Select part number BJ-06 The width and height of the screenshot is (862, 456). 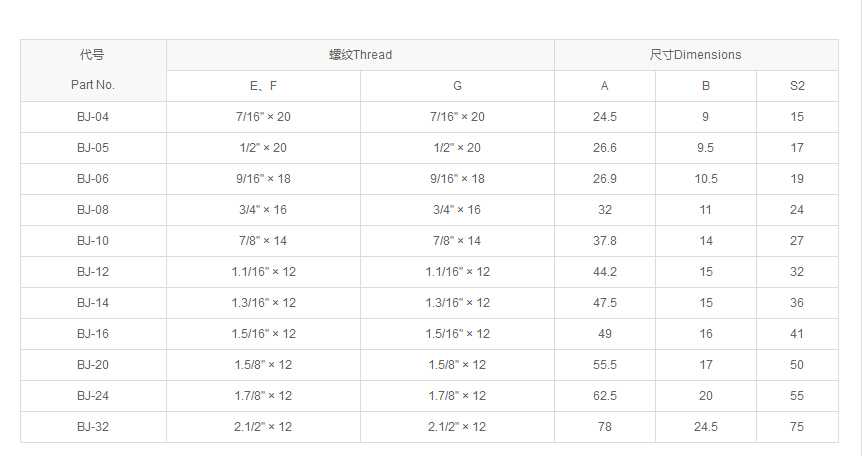93,179
